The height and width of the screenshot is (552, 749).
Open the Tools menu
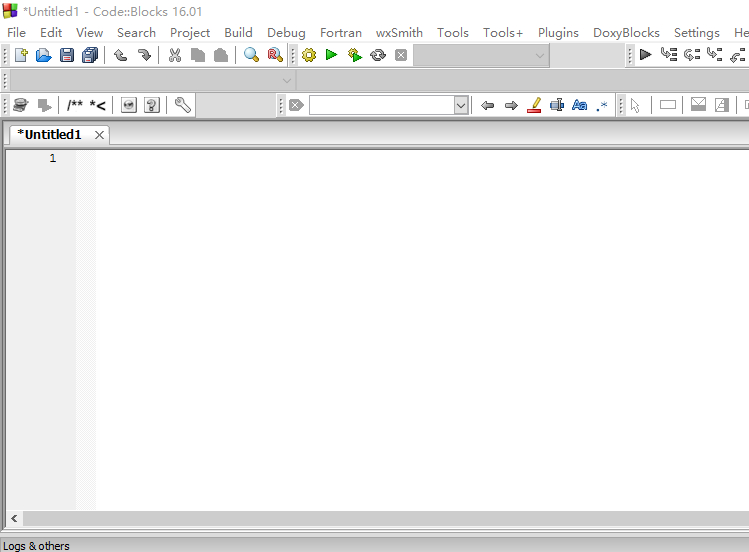pyautogui.click(x=452, y=32)
